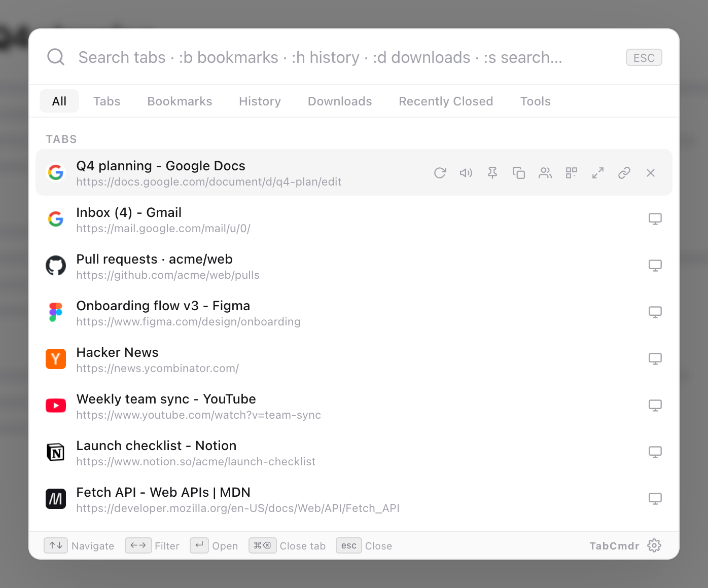Viewport: 708px width, 588px height.
Task: Click the Q4 planning - Google Docs title
Action: pos(161,166)
